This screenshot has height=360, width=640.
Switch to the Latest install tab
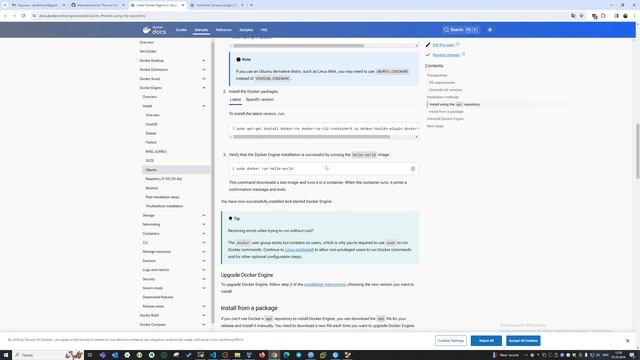(x=236, y=100)
